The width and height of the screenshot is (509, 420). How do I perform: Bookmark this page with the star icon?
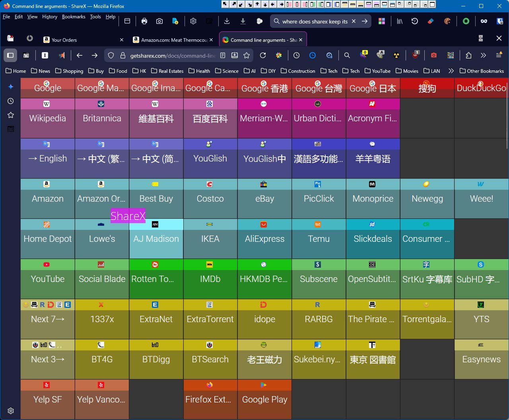coord(247,56)
